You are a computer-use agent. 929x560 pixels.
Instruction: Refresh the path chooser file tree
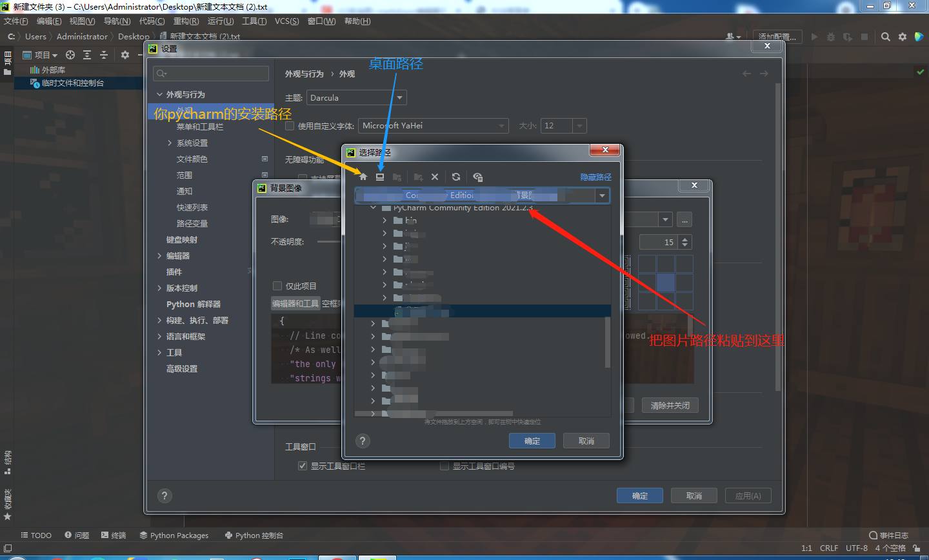[456, 177]
